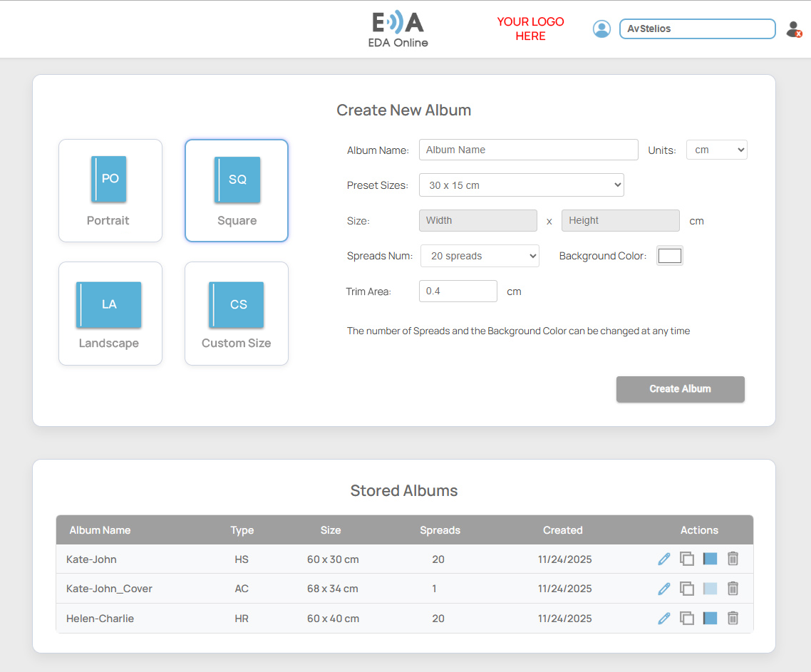811x672 pixels.
Task: Click the Album Name text field
Action: click(528, 150)
